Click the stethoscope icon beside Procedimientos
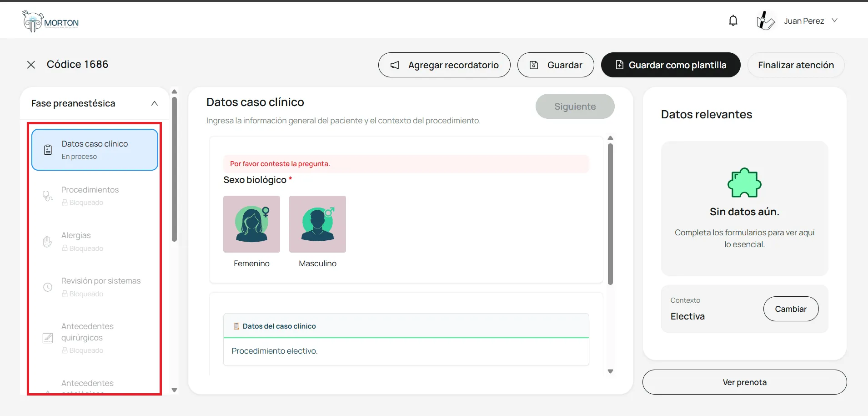This screenshot has width=868, height=416. (48, 196)
